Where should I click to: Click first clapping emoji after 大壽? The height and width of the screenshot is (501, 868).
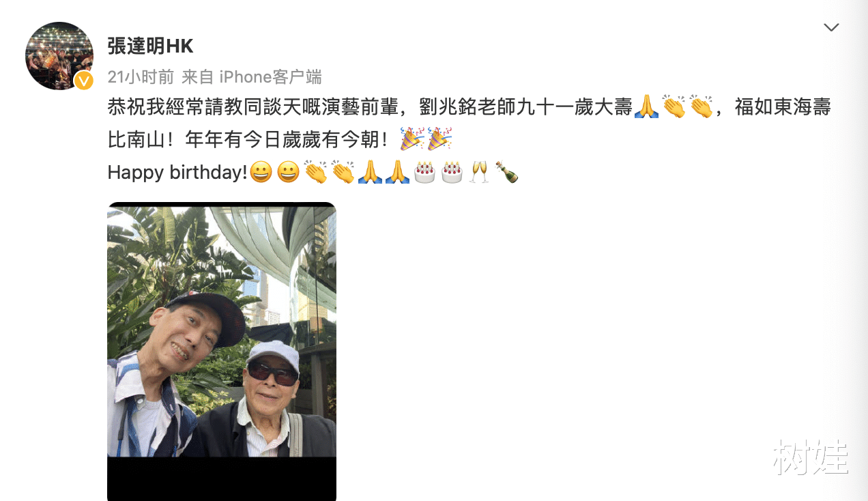pyautogui.click(x=674, y=107)
